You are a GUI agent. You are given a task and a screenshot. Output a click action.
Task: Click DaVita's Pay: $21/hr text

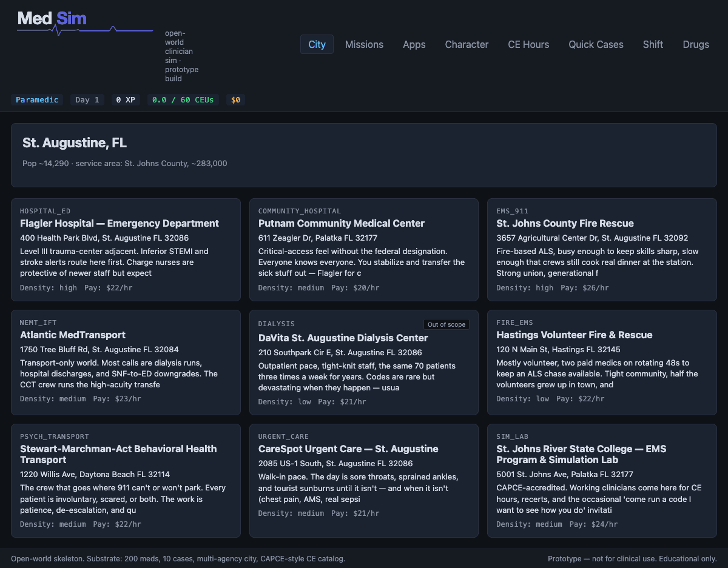[342, 402]
